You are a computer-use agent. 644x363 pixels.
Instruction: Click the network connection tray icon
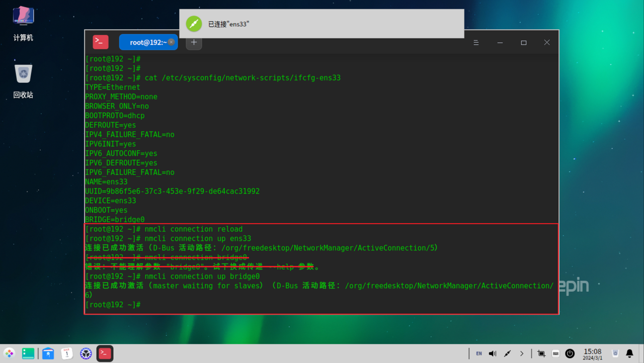[x=507, y=353]
